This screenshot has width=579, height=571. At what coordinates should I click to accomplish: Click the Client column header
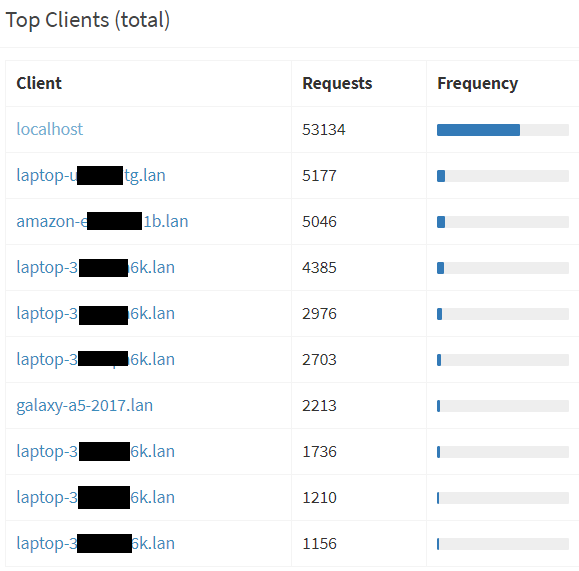(x=39, y=83)
